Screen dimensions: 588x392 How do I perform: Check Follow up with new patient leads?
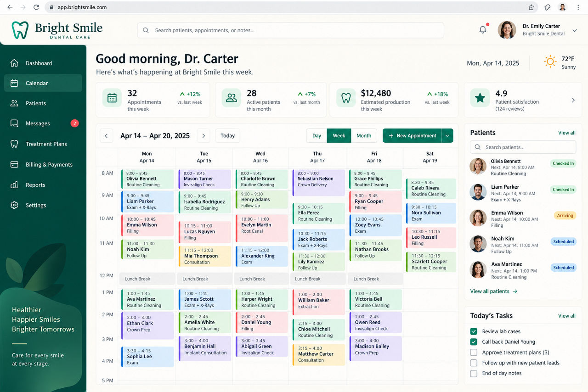point(474,363)
